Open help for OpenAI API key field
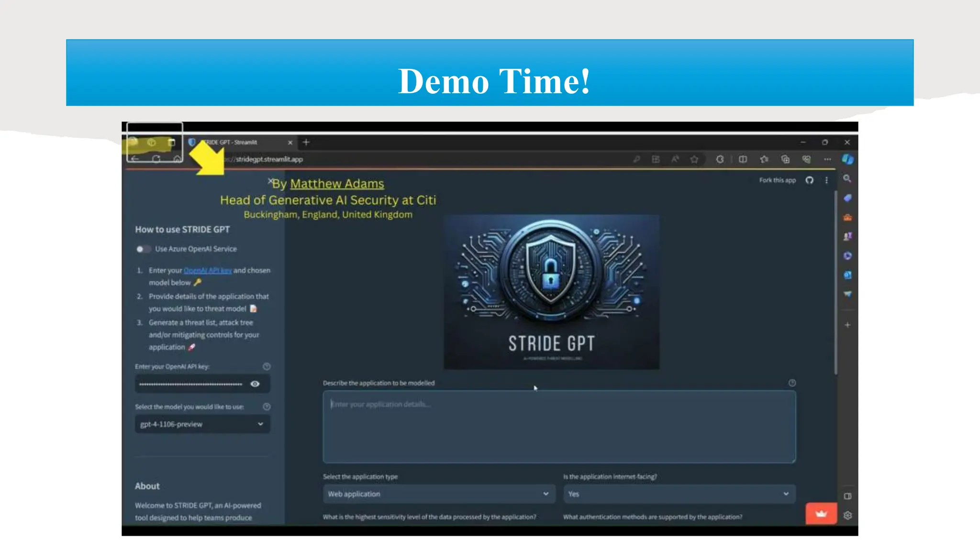This screenshot has height=551, width=980. [267, 366]
